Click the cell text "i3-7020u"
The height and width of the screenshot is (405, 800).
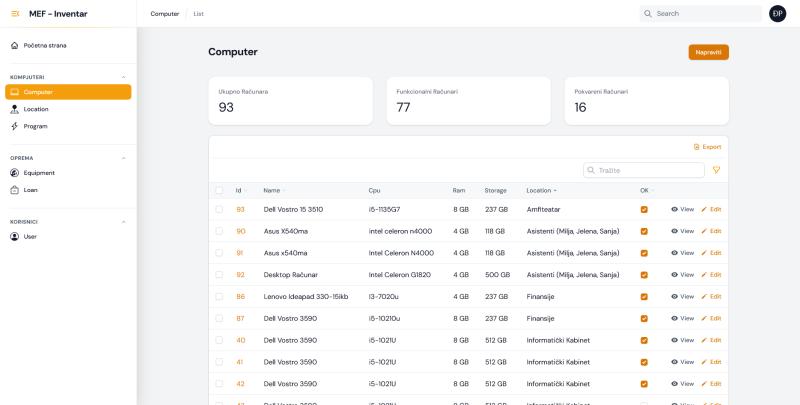click(383, 296)
